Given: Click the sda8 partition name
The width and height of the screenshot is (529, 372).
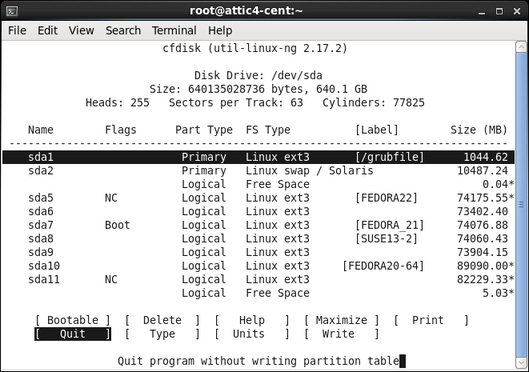Looking at the screenshot, I should point(41,239).
